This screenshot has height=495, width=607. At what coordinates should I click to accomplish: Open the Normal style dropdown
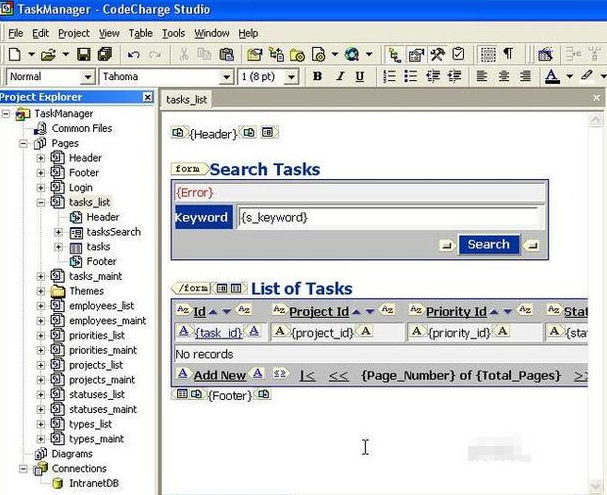tap(87, 77)
